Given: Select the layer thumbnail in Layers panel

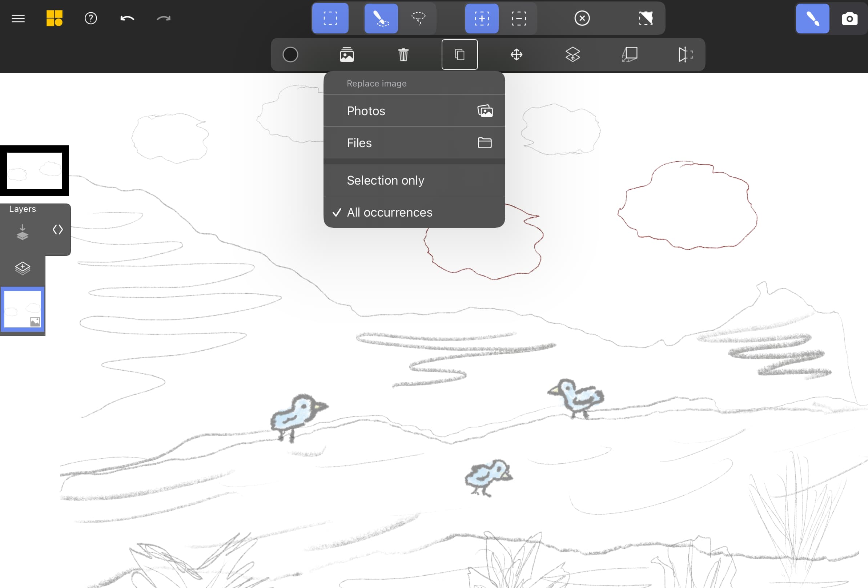Looking at the screenshot, I should (x=22, y=309).
